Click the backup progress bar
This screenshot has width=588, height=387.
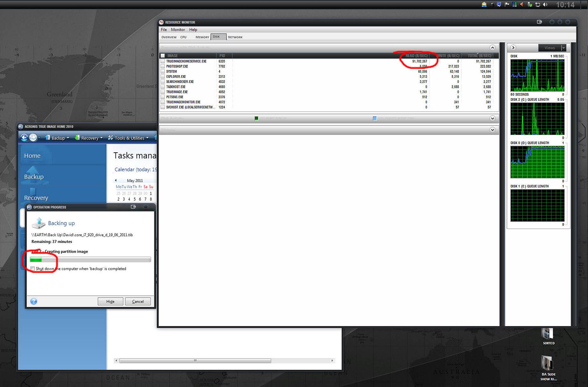pyautogui.click(x=90, y=259)
